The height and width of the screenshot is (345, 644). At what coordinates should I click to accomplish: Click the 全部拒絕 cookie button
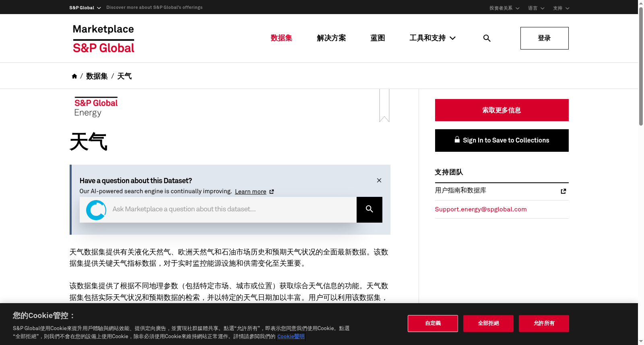click(x=488, y=323)
